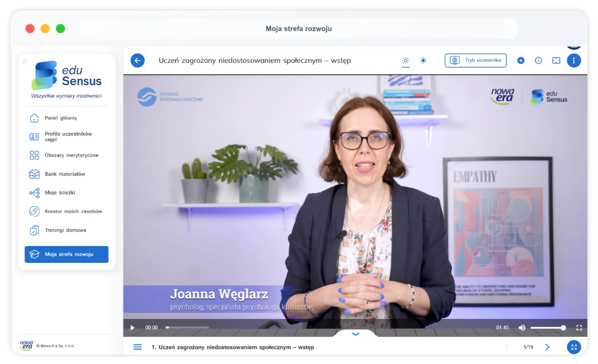Viewport: 598px width, 364px height.
Task: Collapse panel with down chevron below video
Action: pyautogui.click(x=355, y=334)
